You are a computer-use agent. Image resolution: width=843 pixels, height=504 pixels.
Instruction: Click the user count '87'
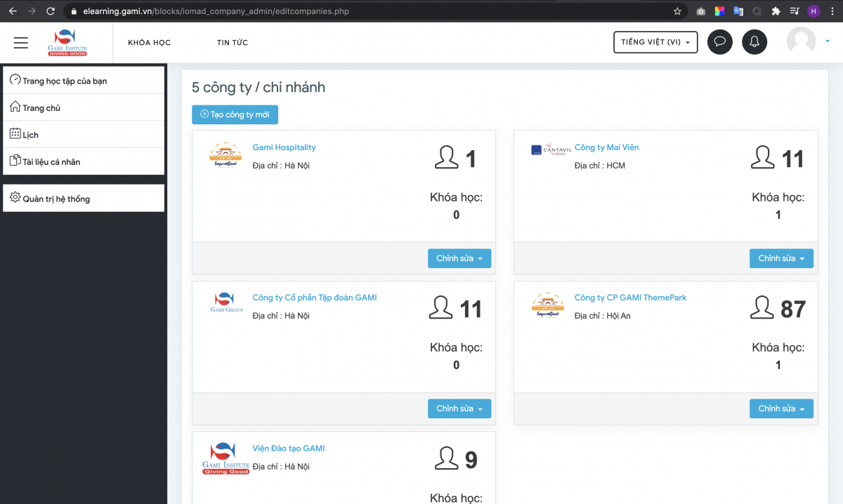pos(793,309)
